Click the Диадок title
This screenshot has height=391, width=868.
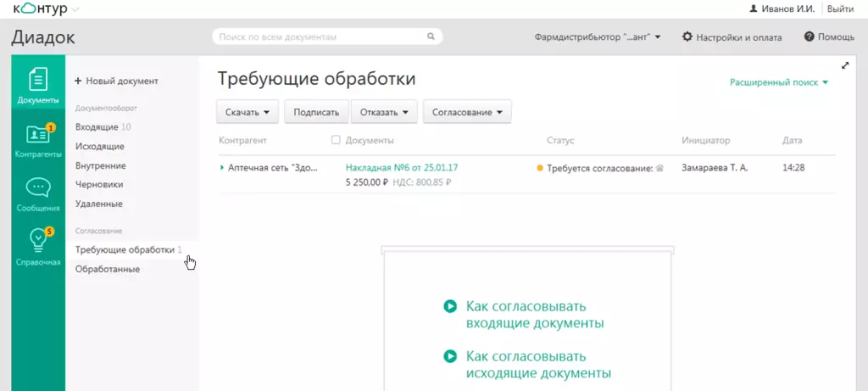[x=43, y=37]
